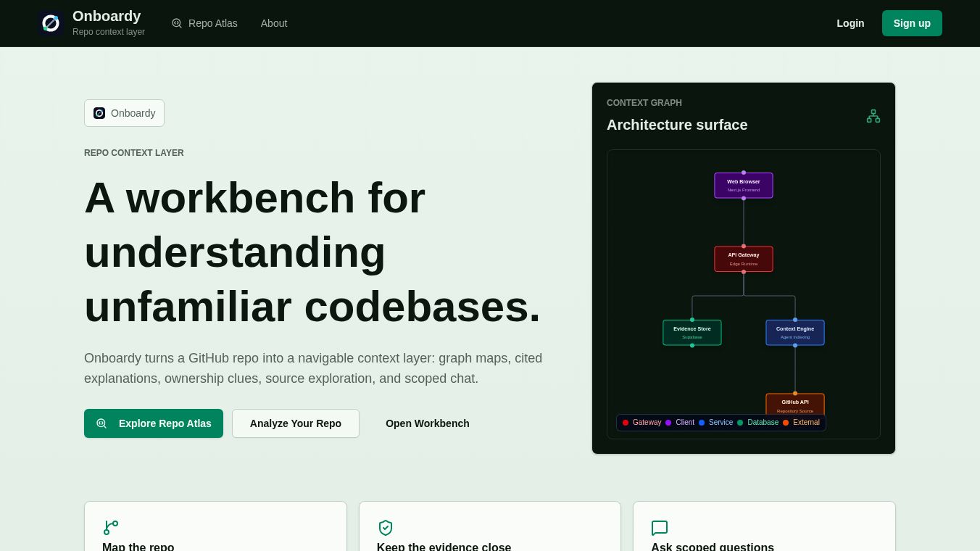Click the red Gateway legend swatch
The image size is (980, 551).
(626, 423)
